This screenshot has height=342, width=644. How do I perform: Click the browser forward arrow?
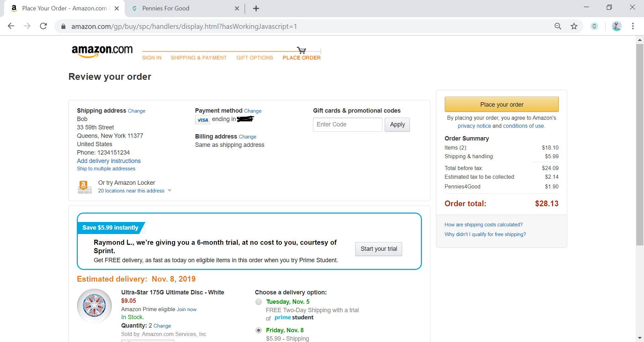27,26
